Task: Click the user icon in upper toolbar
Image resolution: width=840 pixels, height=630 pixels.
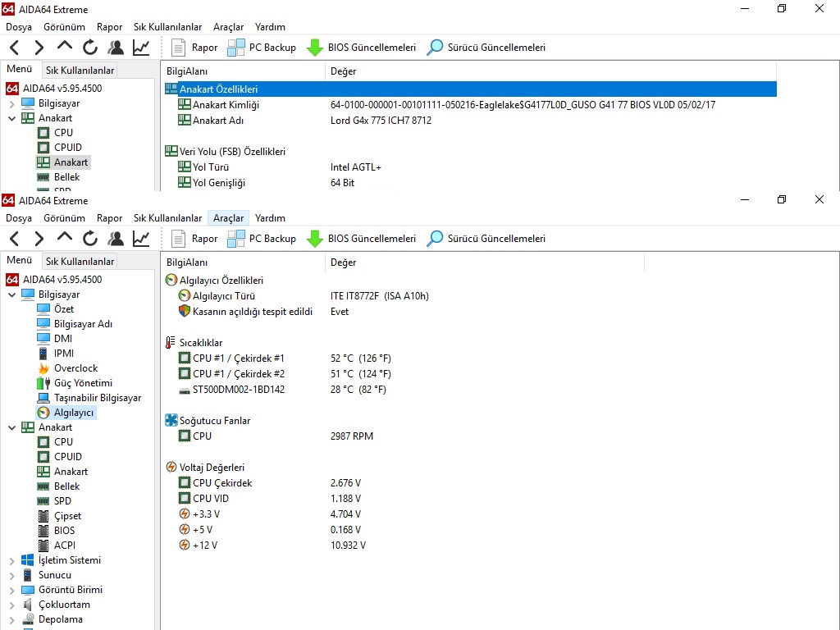Action: pos(115,48)
